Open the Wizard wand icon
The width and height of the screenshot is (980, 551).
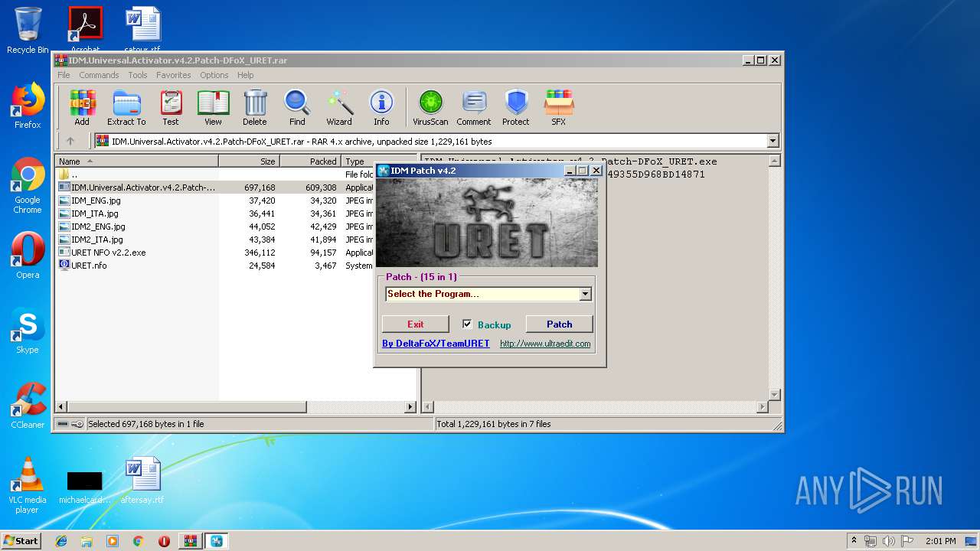(339, 107)
